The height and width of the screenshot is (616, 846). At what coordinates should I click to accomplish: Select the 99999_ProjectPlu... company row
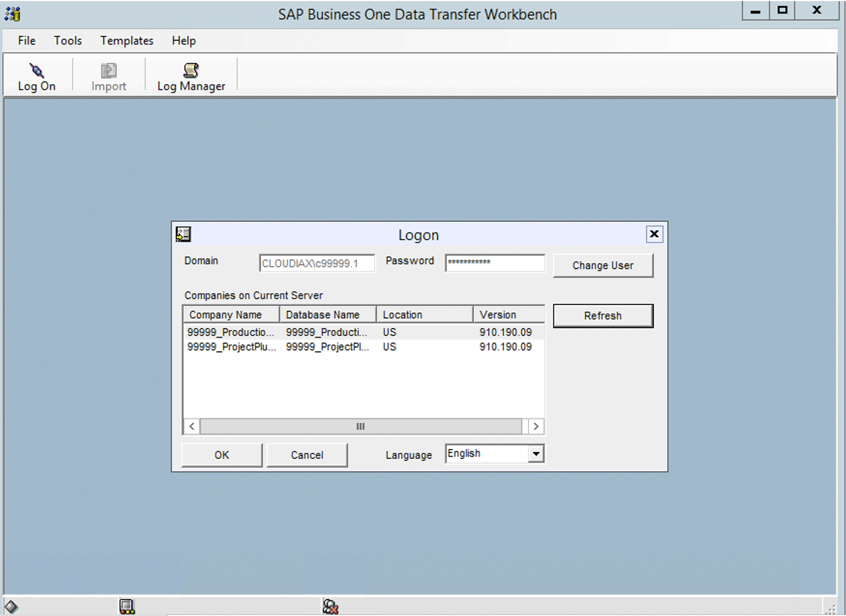point(363,347)
